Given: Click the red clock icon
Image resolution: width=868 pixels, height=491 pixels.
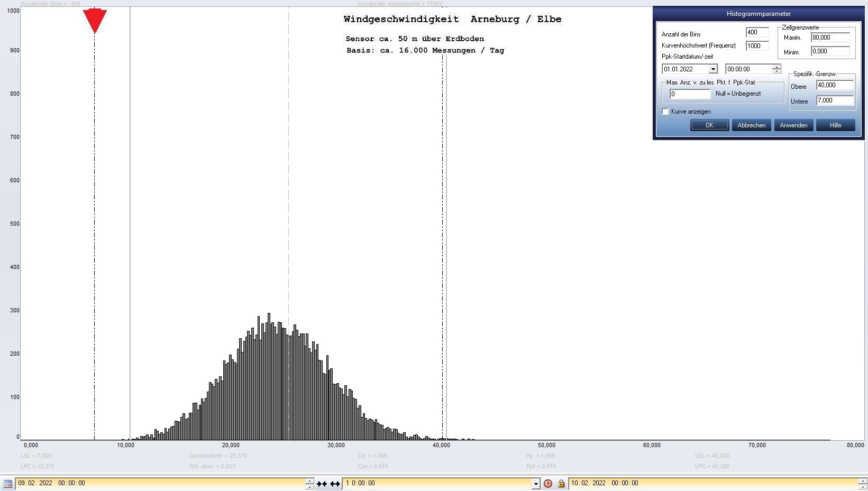Looking at the screenshot, I should [x=548, y=484].
